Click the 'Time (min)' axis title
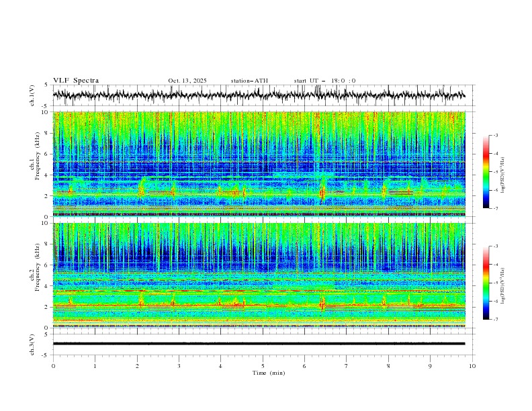532x411 pixels. (269, 373)
